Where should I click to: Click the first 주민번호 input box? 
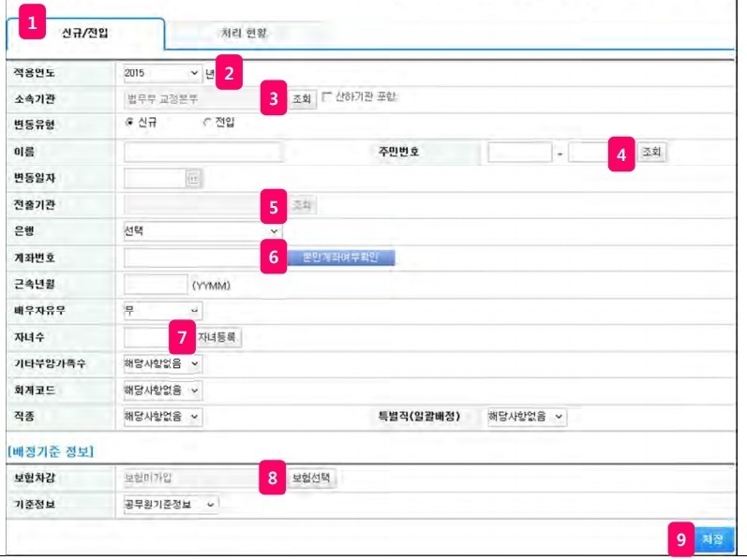coord(520,153)
